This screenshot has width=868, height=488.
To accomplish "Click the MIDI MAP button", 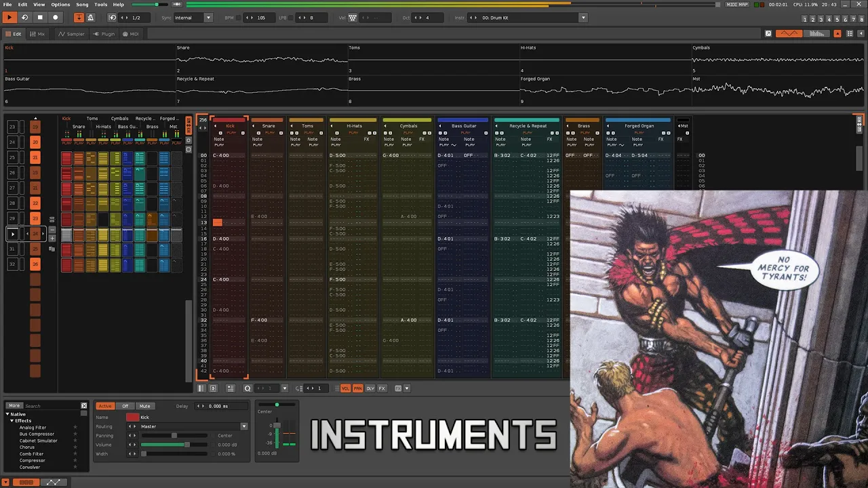I will (737, 5).
